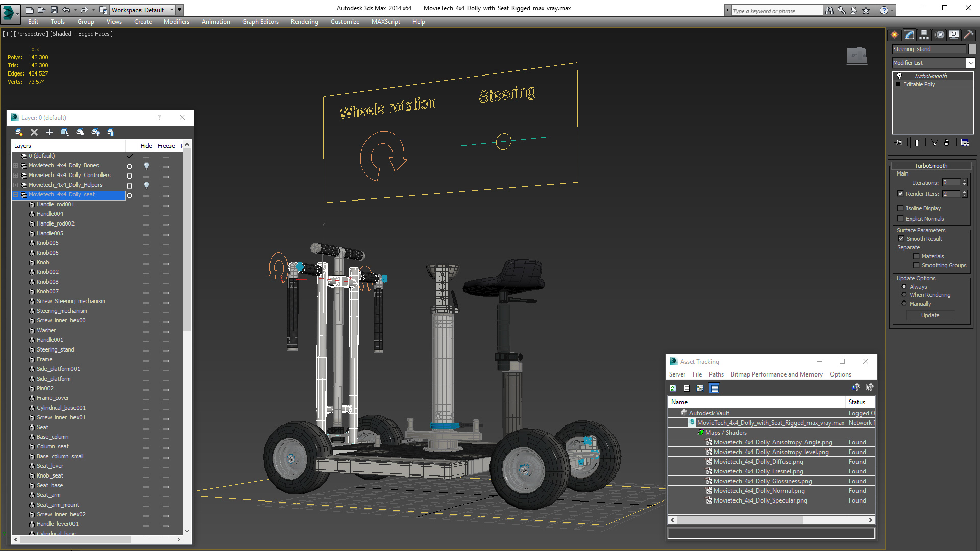Enable Explicit Normals checkbox

click(x=901, y=219)
